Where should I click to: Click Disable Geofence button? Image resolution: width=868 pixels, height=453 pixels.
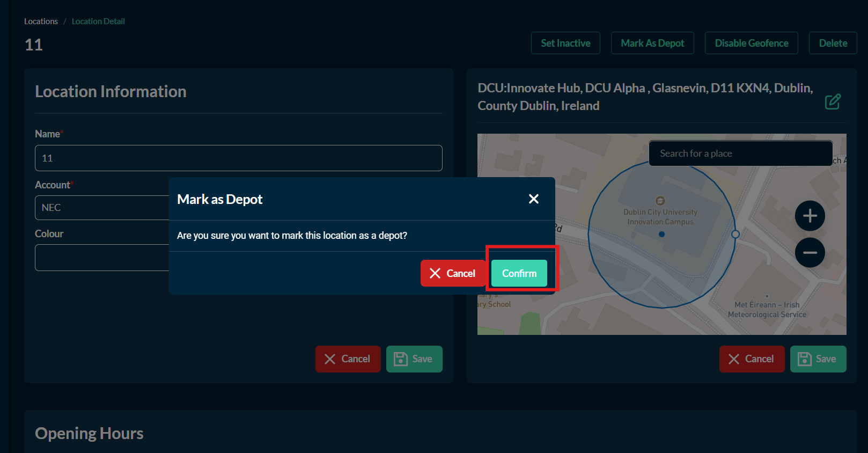752,43
